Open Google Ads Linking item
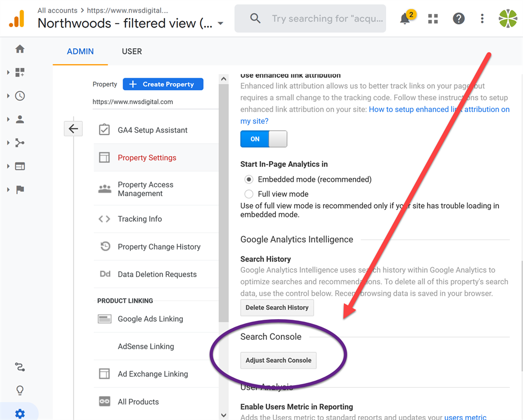The height and width of the screenshot is (420, 523). 156,319
